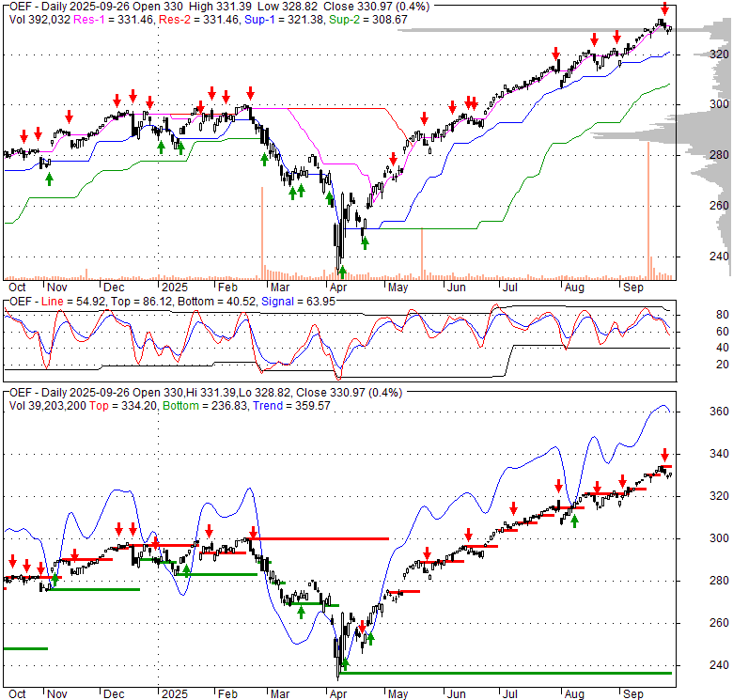Select the 240 price label on top chart axis
The image size is (733, 700).
[x=719, y=257]
